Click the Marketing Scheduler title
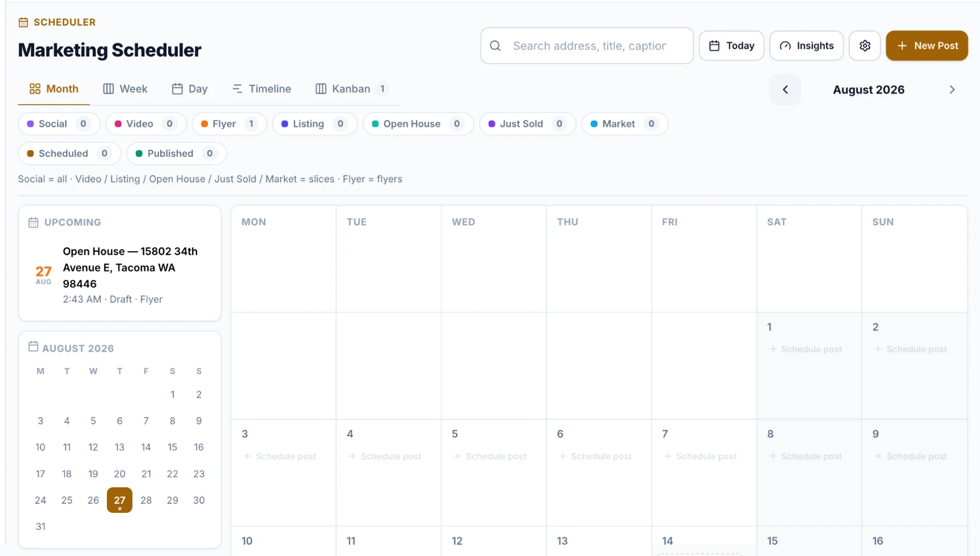The image size is (980, 556). coord(110,50)
